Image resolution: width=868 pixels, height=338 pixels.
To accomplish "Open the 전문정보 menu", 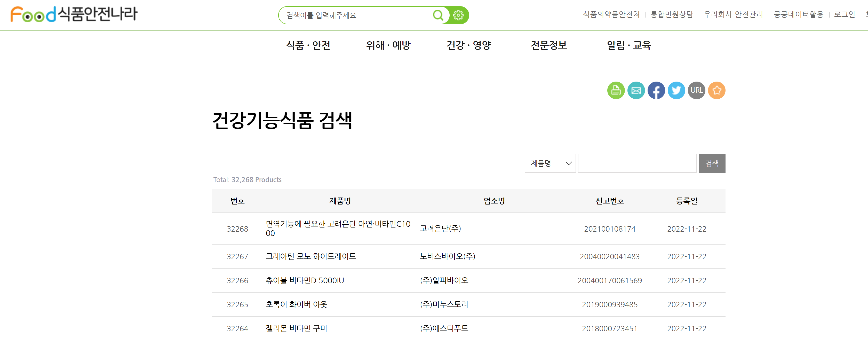I will pyautogui.click(x=548, y=45).
